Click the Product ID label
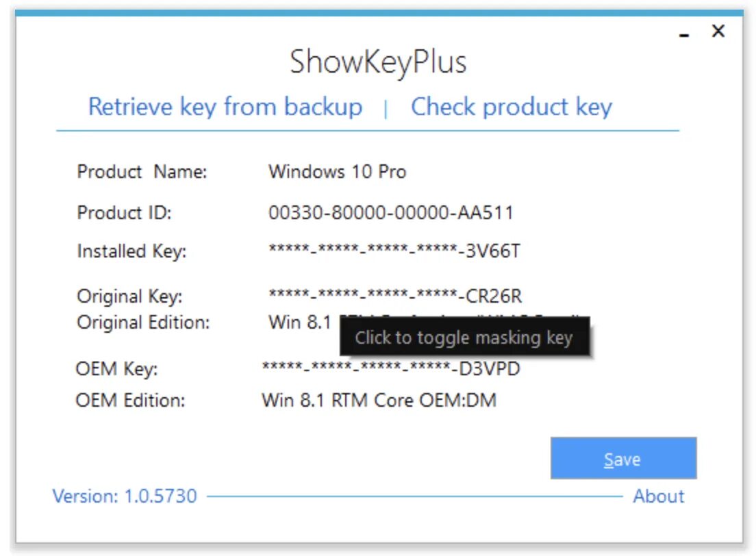 coord(124,213)
